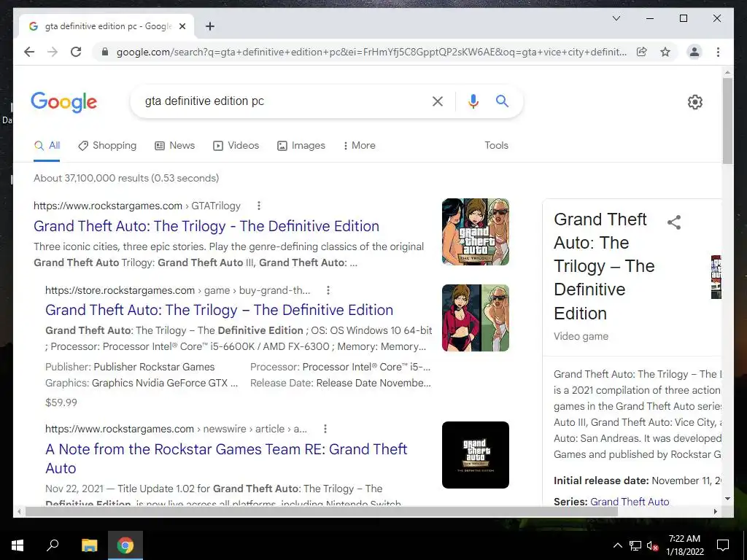Click the scroll right arrow at the bottom
Screen dimensions: 747x560
coord(715,511)
